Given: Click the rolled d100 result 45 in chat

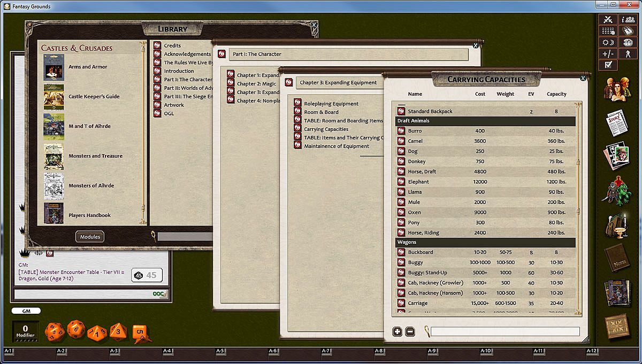Looking at the screenshot, I should [x=146, y=275].
